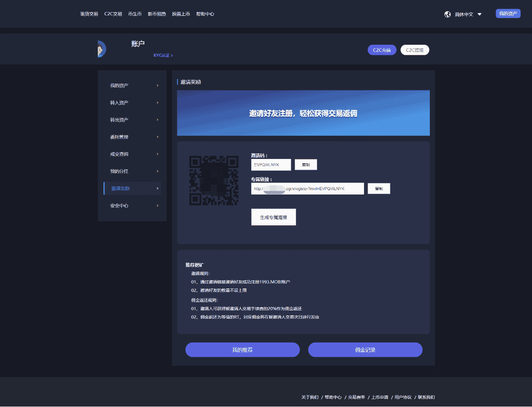Viewport: 532px width, 407px height.
Task: Click the 我的推荐 button
Action: click(x=242, y=350)
